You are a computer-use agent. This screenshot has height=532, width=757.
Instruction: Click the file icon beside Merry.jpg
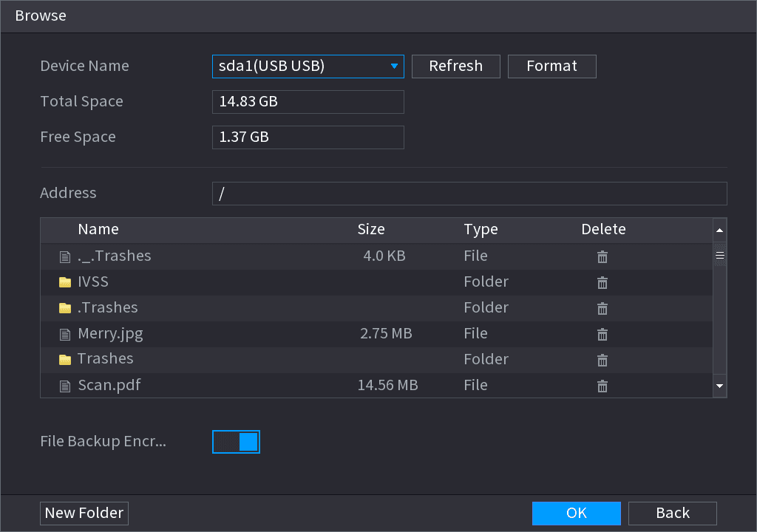point(65,334)
